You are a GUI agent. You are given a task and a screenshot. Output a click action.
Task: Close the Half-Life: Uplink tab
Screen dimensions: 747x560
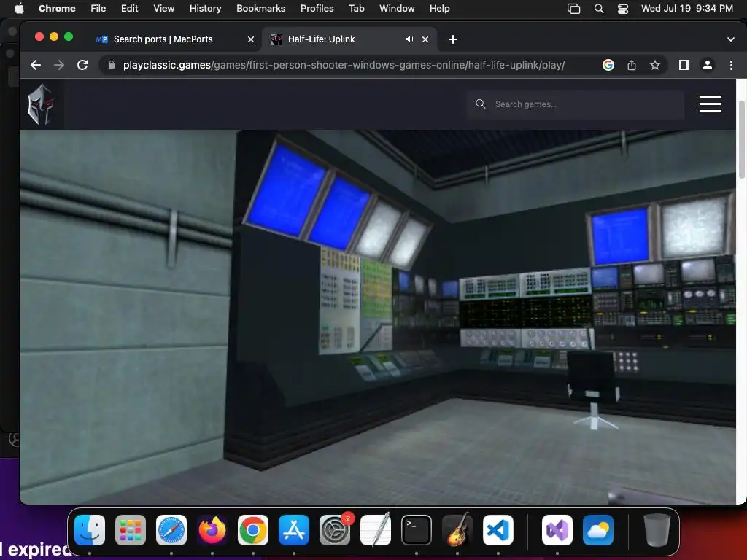tap(425, 39)
